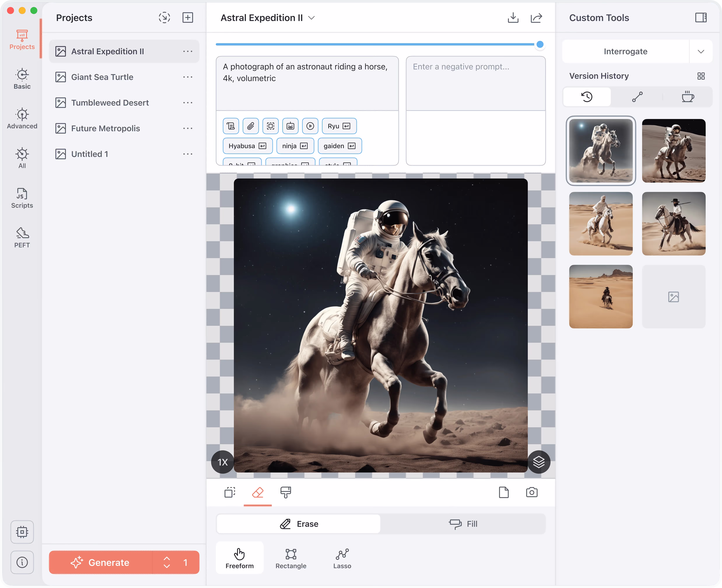The height and width of the screenshot is (588, 722).
Task: Open the PEFT sidebar tab
Action: 22,238
